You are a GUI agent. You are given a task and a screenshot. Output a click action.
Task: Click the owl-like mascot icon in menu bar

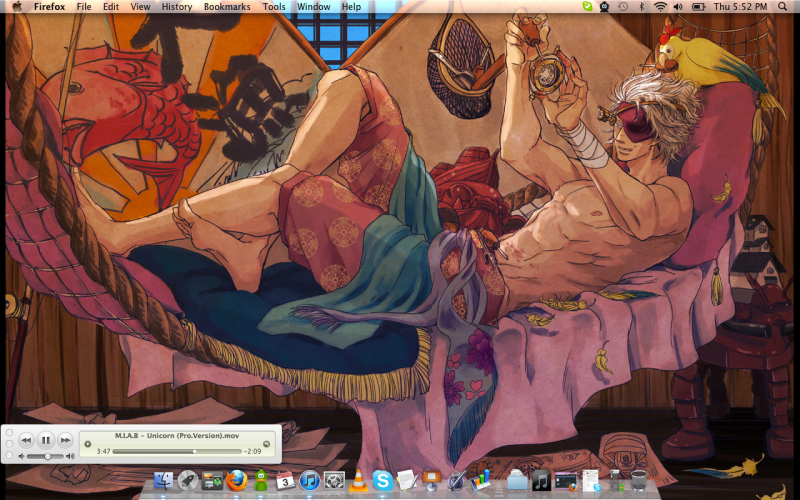[x=605, y=7]
